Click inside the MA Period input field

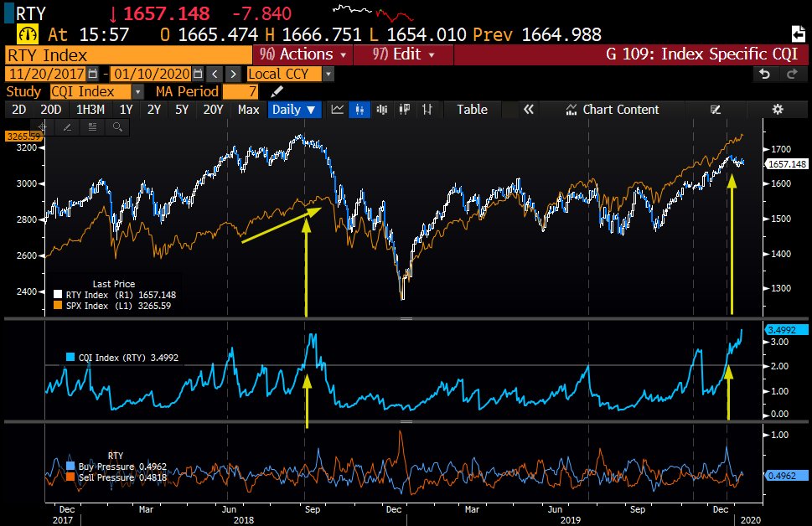[240, 92]
